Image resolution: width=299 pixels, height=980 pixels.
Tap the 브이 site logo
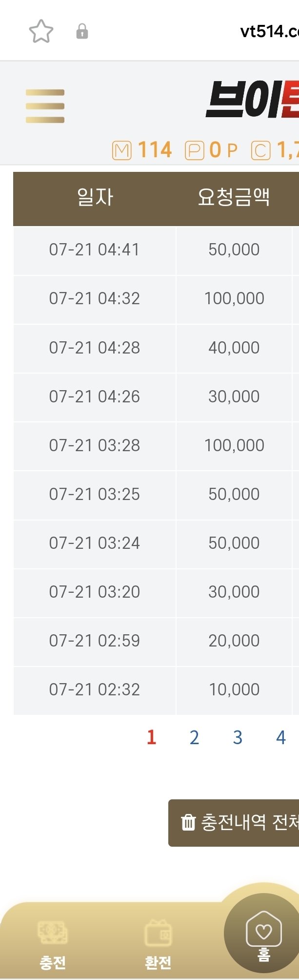252,100
